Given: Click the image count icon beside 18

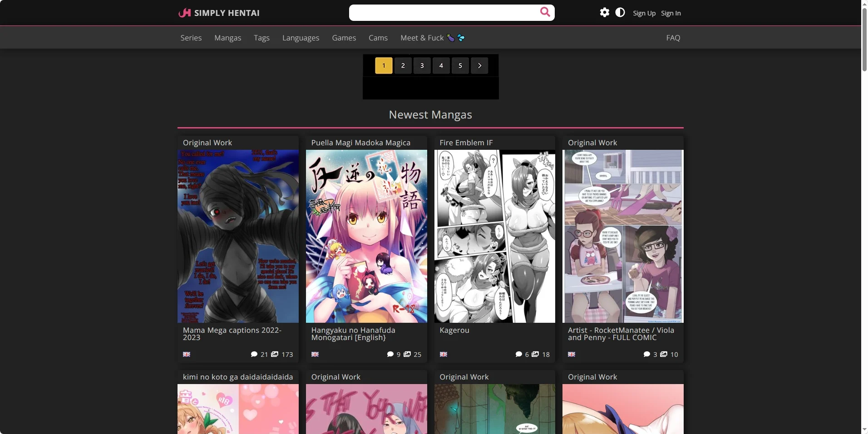Looking at the screenshot, I should [535, 354].
